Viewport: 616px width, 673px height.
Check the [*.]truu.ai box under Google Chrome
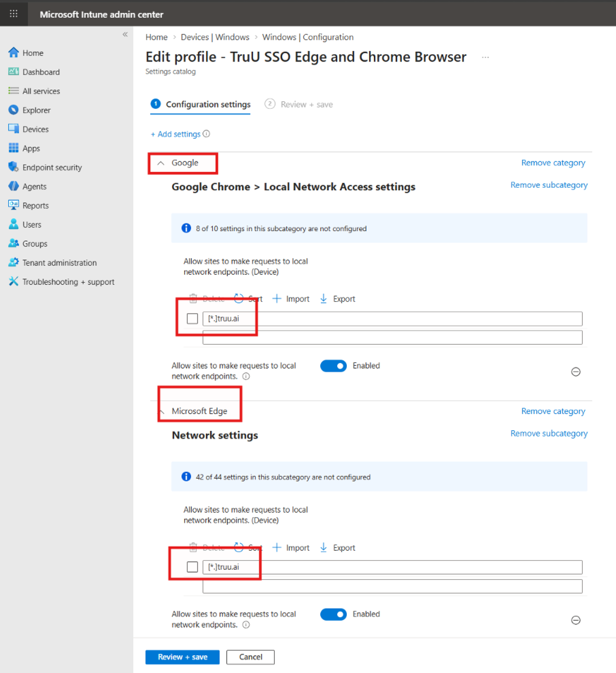click(192, 318)
